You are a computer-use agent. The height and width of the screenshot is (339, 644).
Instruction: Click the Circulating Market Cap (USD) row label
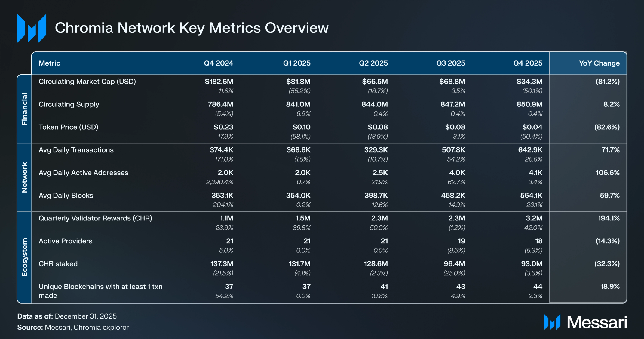87,82
